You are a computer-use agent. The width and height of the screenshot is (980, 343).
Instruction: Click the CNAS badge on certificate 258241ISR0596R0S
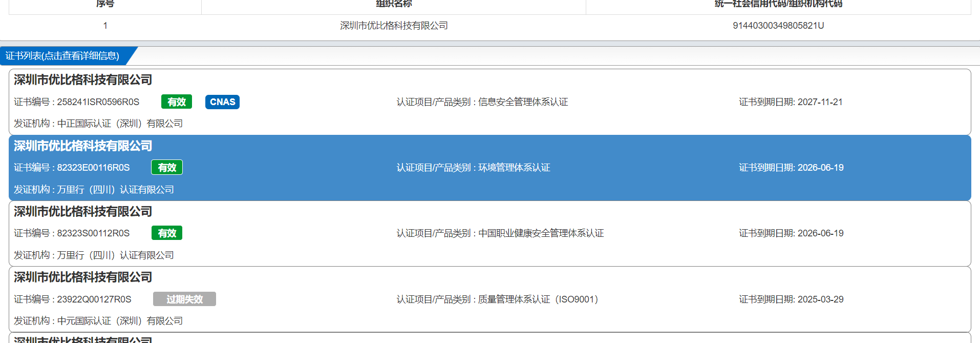[222, 102]
